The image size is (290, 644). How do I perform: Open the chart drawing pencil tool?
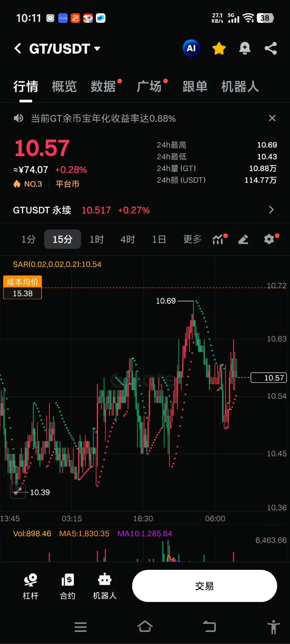coord(243,240)
